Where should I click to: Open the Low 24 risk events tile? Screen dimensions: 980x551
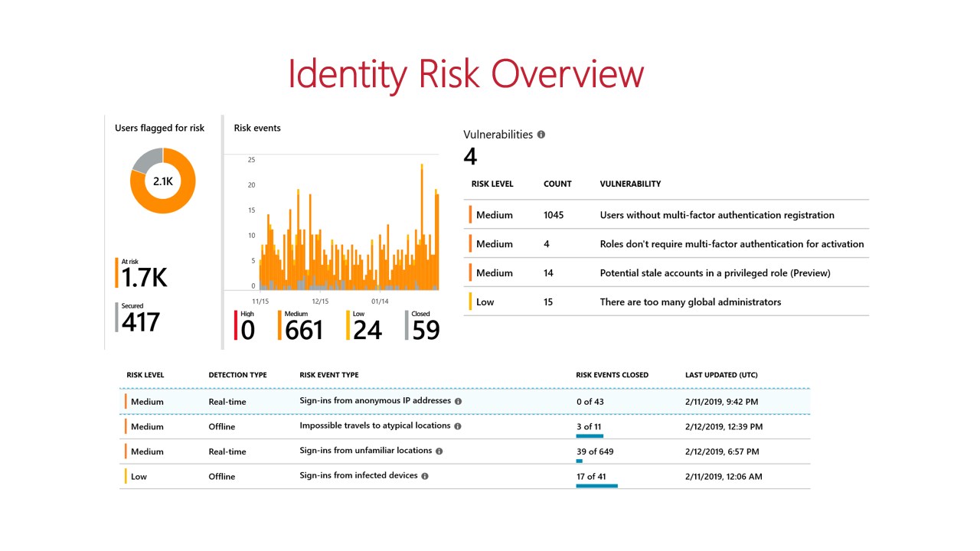tap(364, 326)
